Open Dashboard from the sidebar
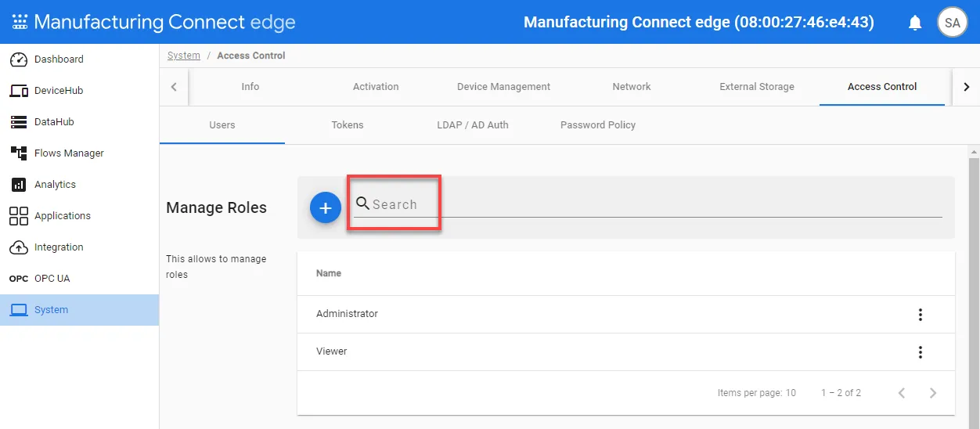The height and width of the screenshot is (429, 980). (x=79, y=59)
